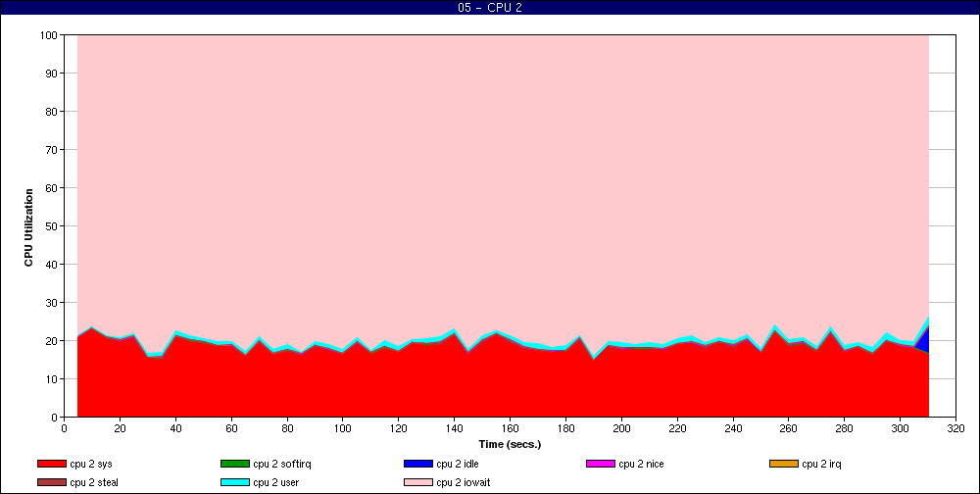Click the y-axis label 100
Image resolution: width=980 pixels, height=494 pixels.
pos(48,35)
